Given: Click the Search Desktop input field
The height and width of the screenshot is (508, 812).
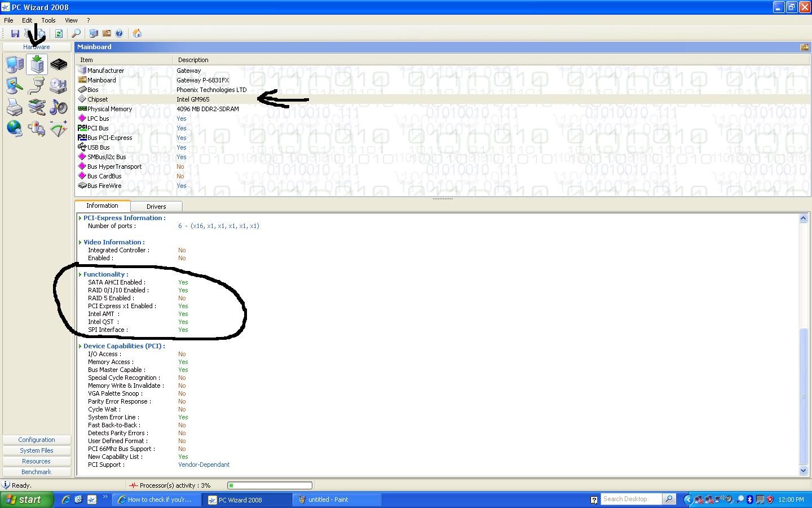Looking at the screenshot, I should click(632, 499).
